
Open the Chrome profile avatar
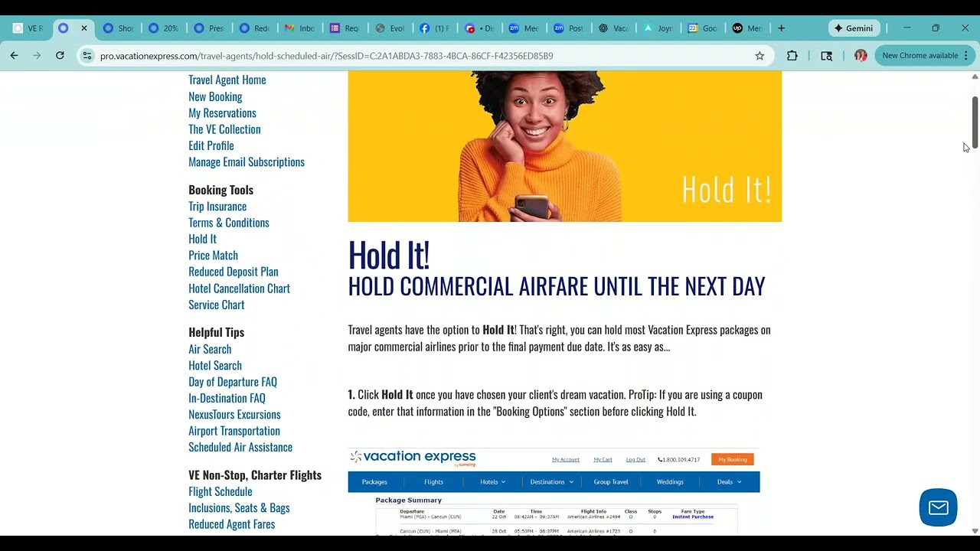tap(861, 56)
